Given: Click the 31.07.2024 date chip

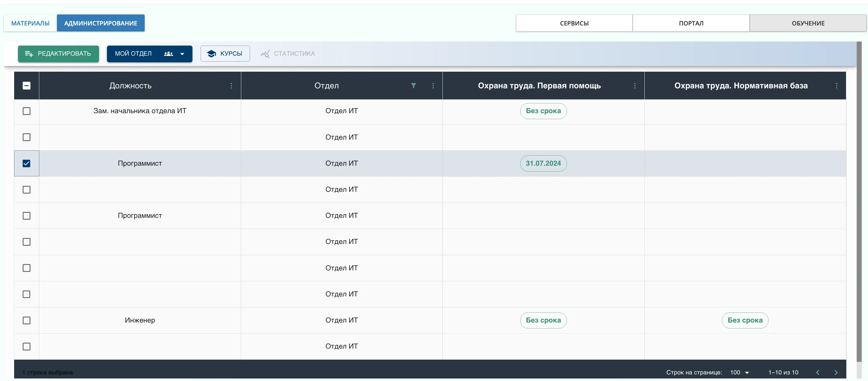Looking at the screenshot, I should 543,163.
